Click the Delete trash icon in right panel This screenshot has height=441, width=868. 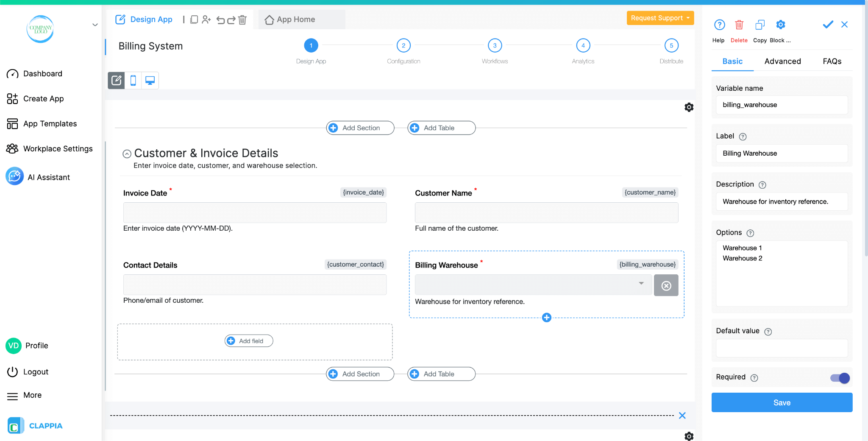click(739, 25)
